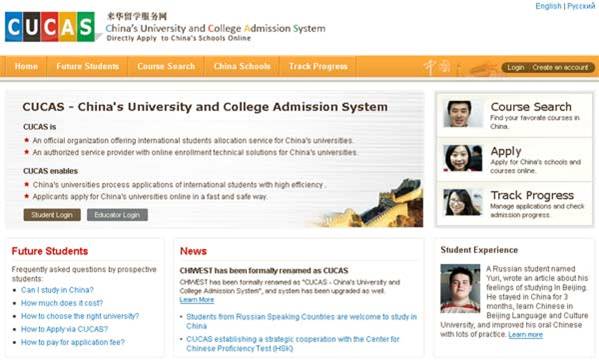This screenshot has height=363, width=599.
Task: Click Learn More under CHIWEST news
Action: click(x=197, y=300)
